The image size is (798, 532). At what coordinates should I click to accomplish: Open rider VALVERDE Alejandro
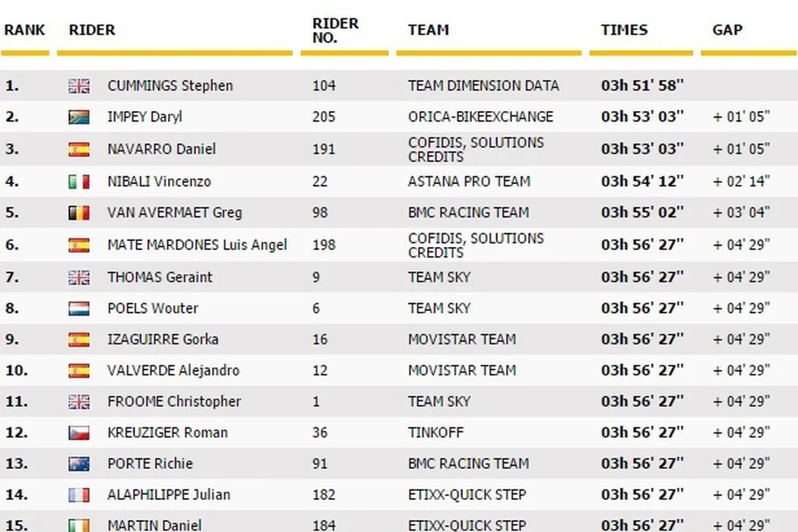173,371
